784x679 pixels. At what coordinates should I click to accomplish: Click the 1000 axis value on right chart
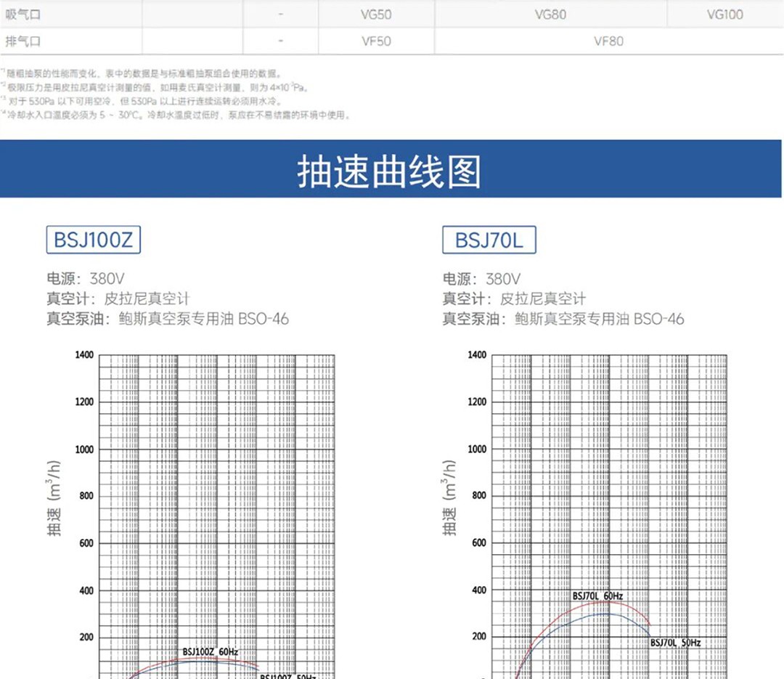coord(476,449)
